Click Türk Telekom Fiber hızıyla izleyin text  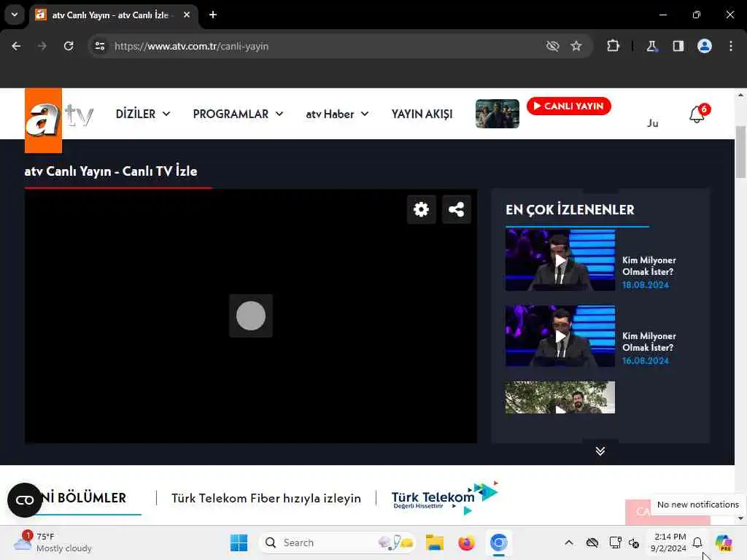click(x=266, y=498)
